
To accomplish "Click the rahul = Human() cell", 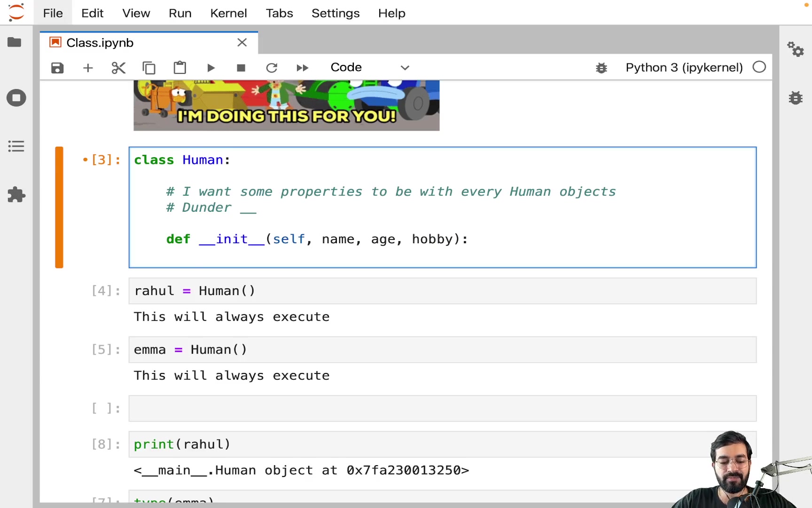I will tap(443, 291).
